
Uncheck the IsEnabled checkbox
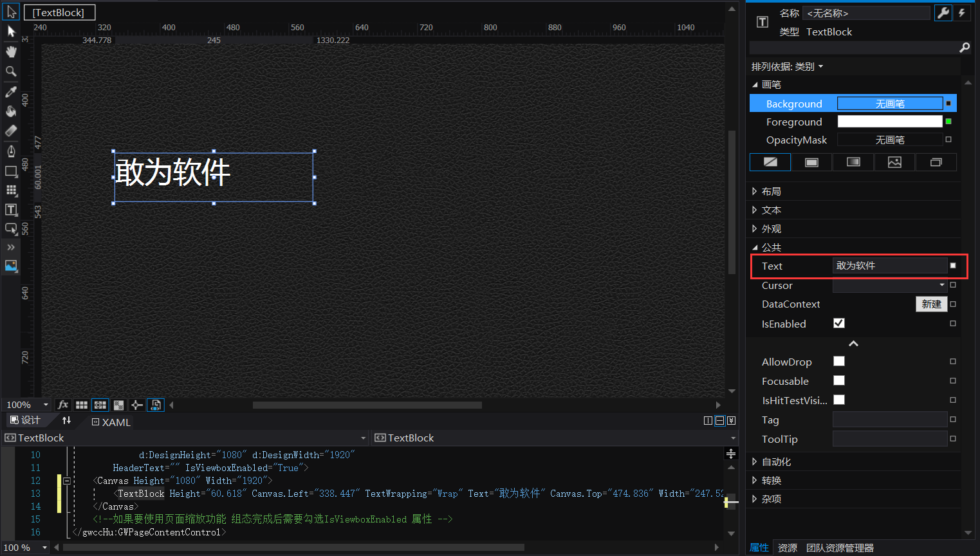click(839, 323)
